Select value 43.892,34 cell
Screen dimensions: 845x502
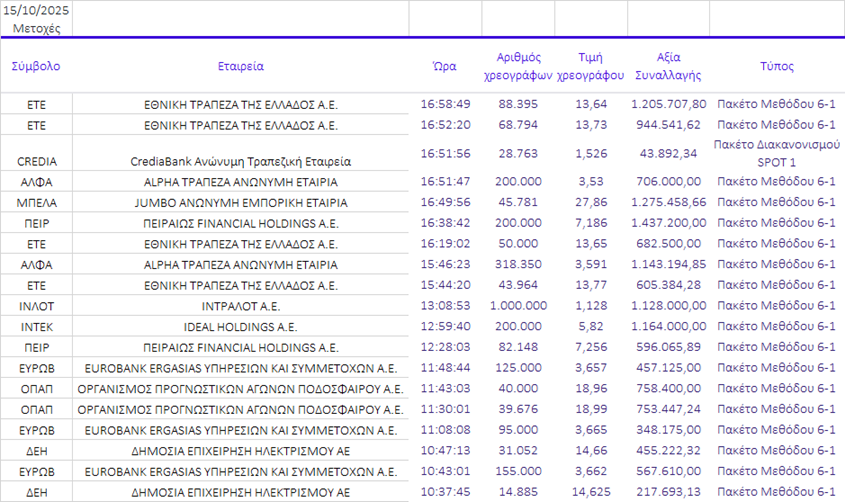(x=668, y=154)
